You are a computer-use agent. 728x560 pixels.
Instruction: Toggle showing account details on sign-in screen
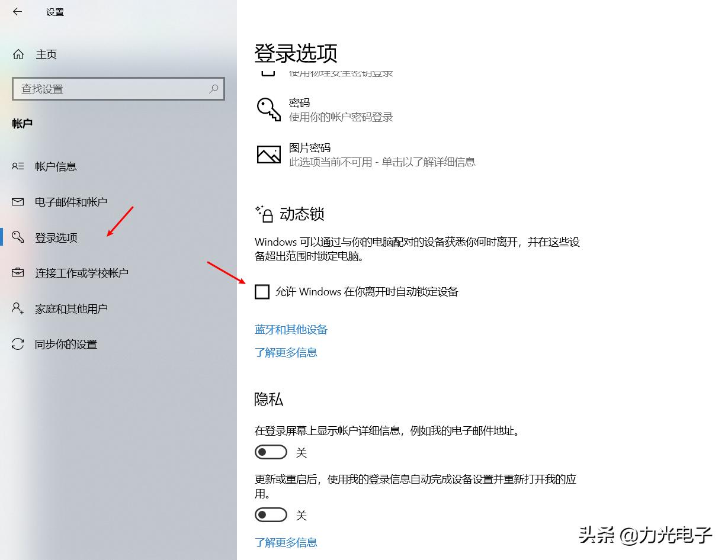[271, 452]
